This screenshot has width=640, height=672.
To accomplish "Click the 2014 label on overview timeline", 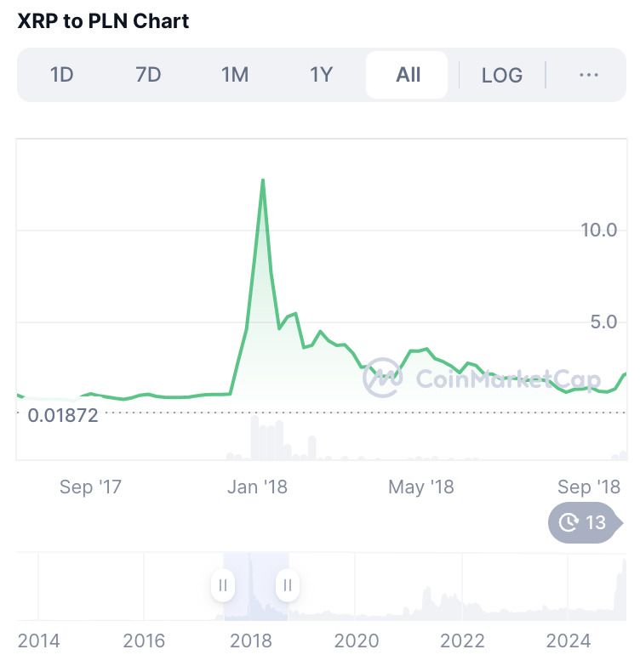I will pos(38,641).
